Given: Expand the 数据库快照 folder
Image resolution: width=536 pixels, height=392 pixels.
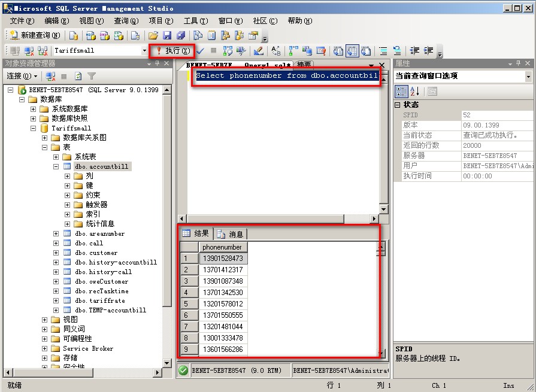Looking at the screenshot, I should pyautogui.click(x=33, y=118).
